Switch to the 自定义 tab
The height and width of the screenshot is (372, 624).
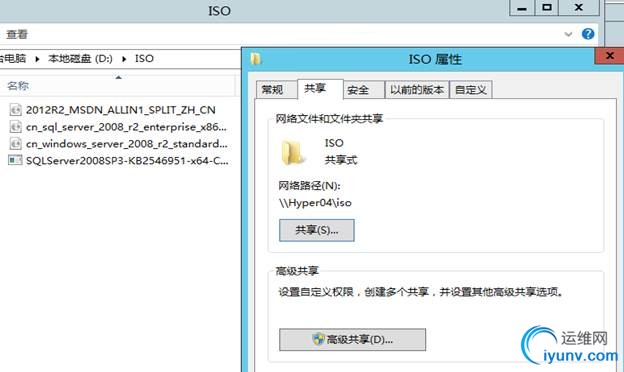coord(471,90)
